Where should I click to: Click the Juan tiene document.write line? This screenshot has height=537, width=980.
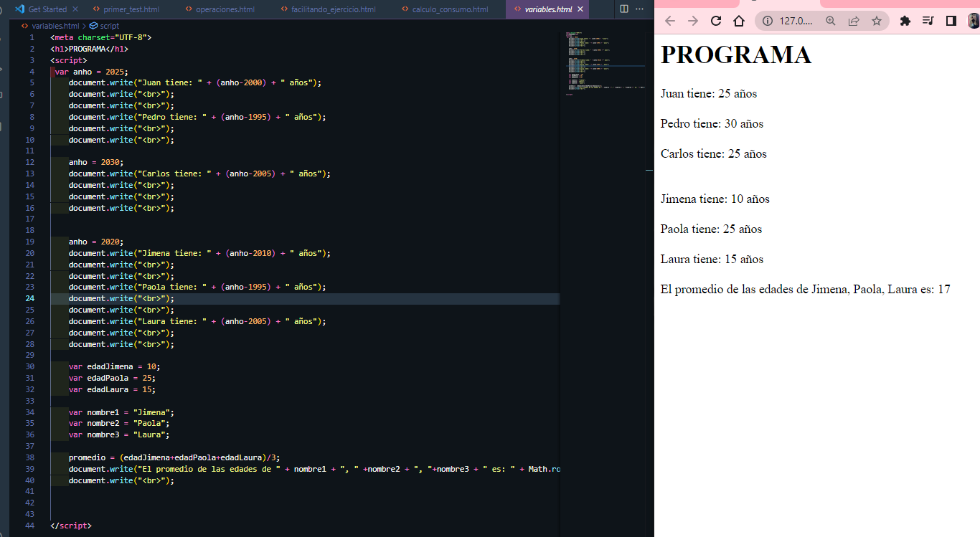point(195,82)
